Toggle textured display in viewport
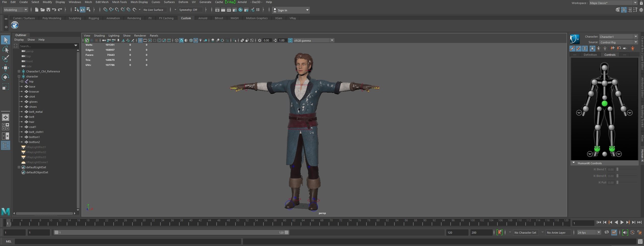 pos(196,40)
